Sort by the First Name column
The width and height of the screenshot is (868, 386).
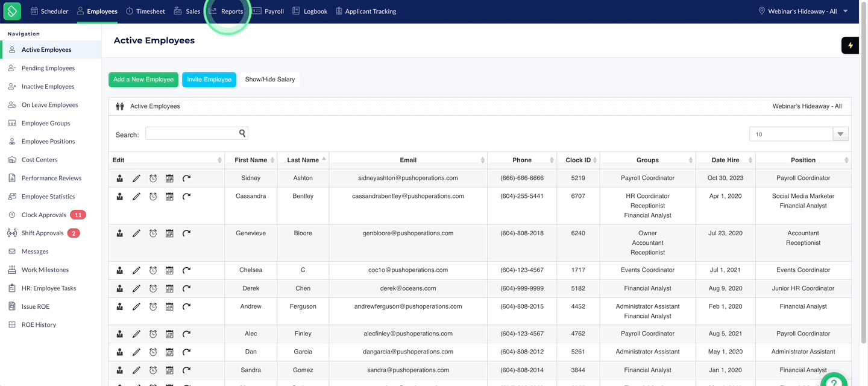coord(251,160)
